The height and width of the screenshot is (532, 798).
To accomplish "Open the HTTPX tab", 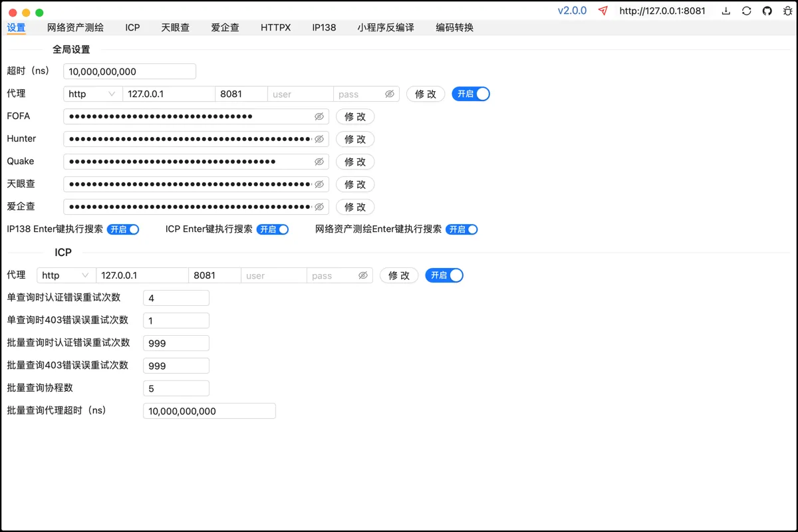I will (275, 28).
